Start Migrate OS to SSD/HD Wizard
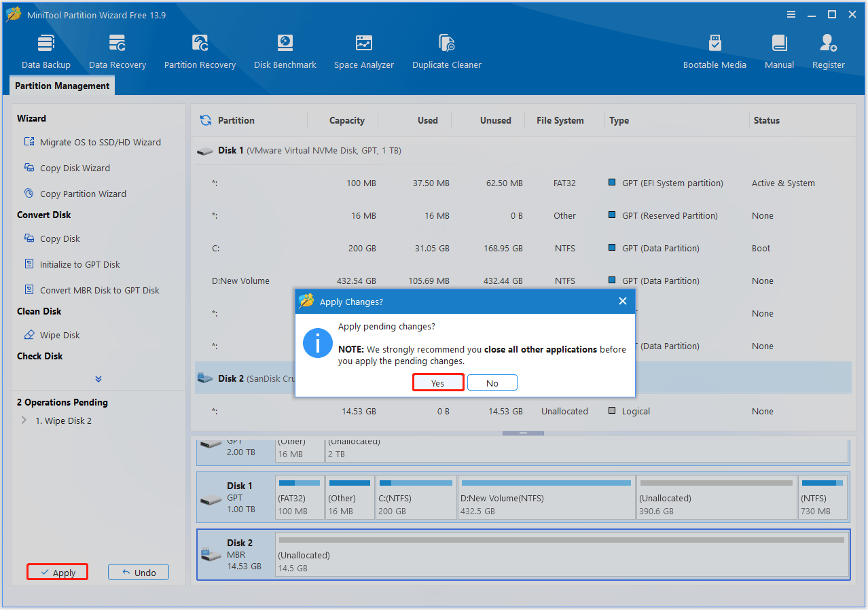 [92, 142]
